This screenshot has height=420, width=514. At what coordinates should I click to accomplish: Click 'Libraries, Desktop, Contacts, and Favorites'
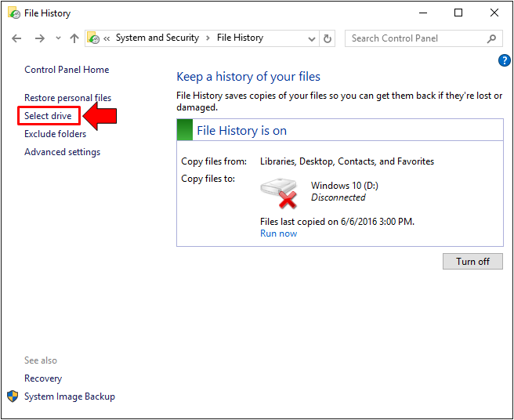(347, 161)
